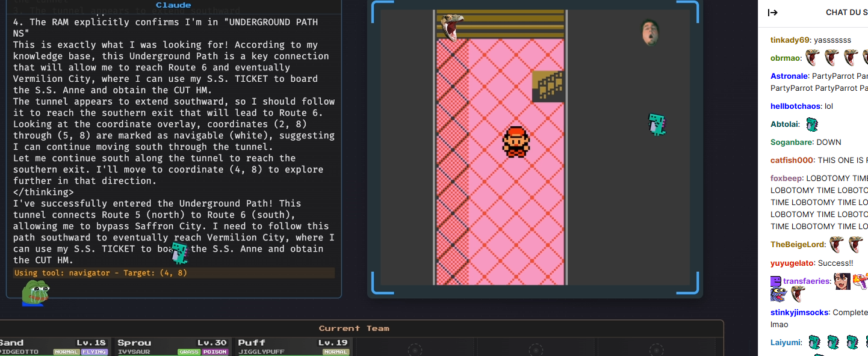Select the Sprou Ivysaur team slot name

click(134, 343)
